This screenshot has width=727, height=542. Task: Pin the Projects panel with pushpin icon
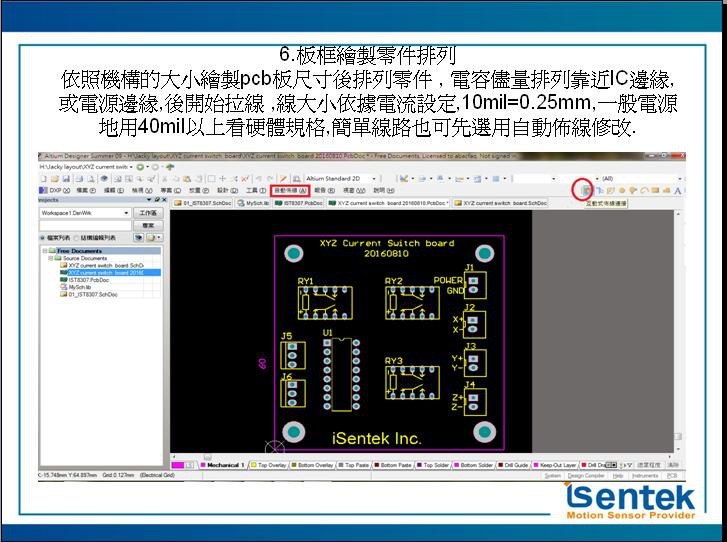(157, 200)
